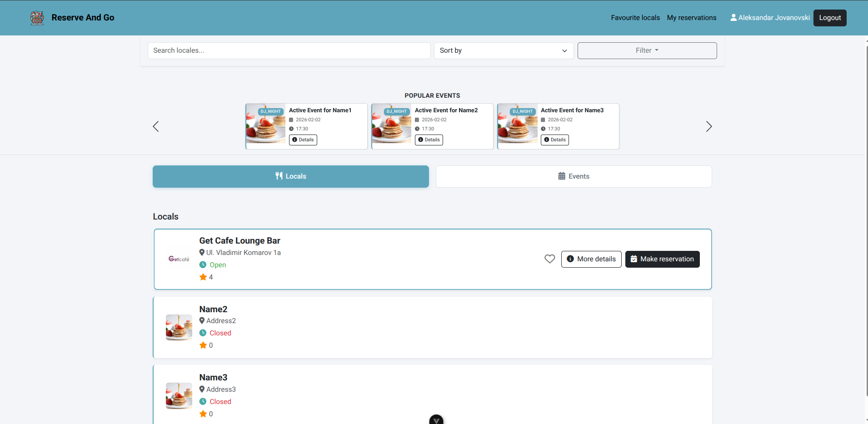Open the Sort by dropdown
The image size is (868, 424).
[504, 50]
